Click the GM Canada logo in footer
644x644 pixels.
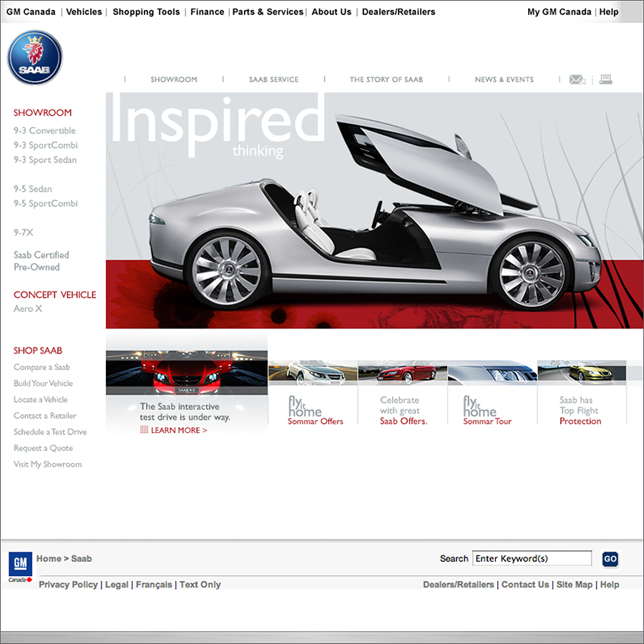pyautogui.click(x=20, y=567)
